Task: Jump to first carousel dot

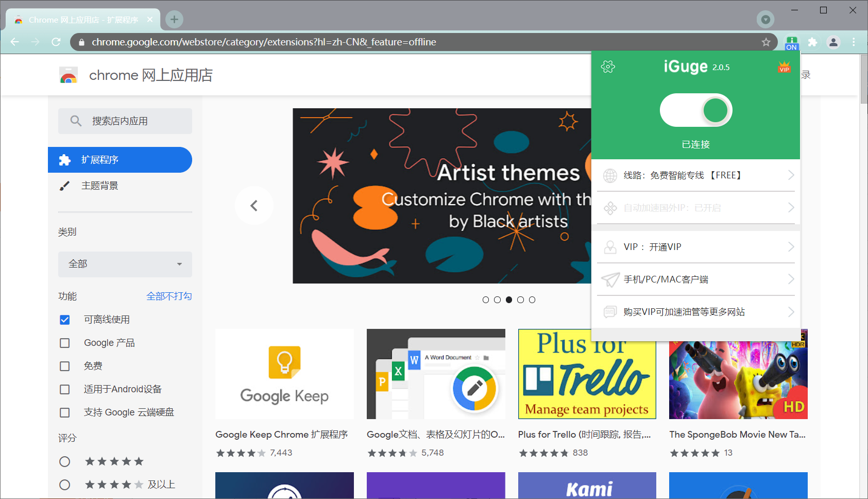Action: (486, 300)
